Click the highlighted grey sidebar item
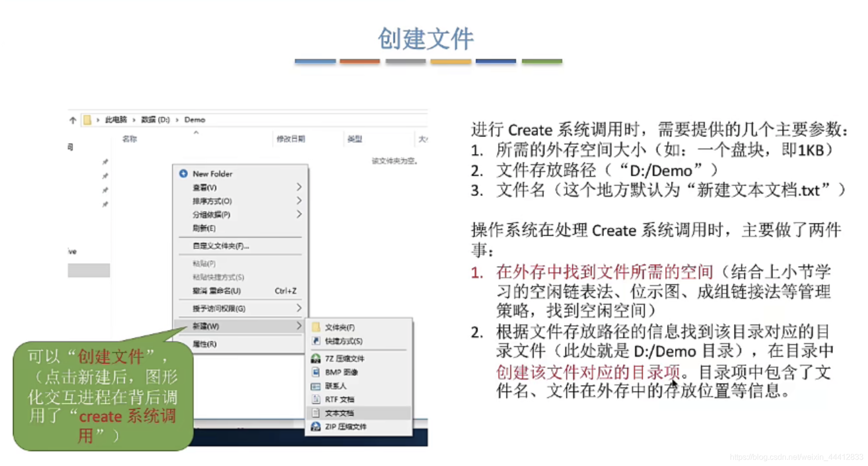The image size is (868, 466). (x=89, y=270)
